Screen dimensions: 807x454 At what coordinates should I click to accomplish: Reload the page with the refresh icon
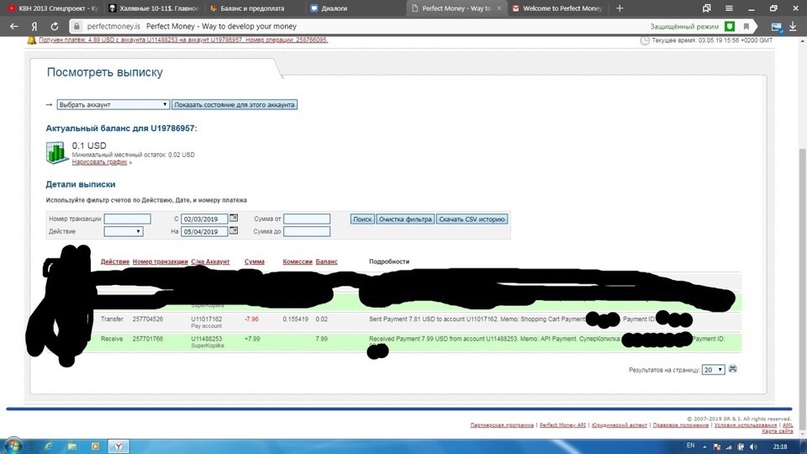click(x=54, y=26)
